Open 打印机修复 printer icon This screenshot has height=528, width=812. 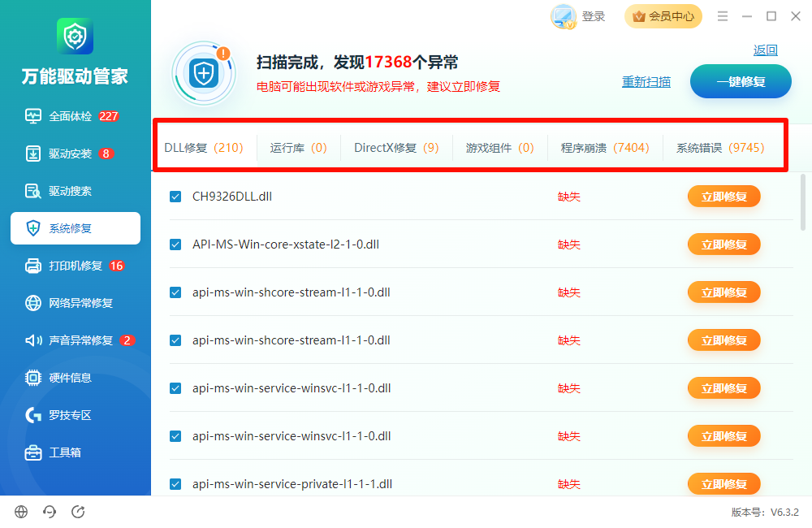33,266
